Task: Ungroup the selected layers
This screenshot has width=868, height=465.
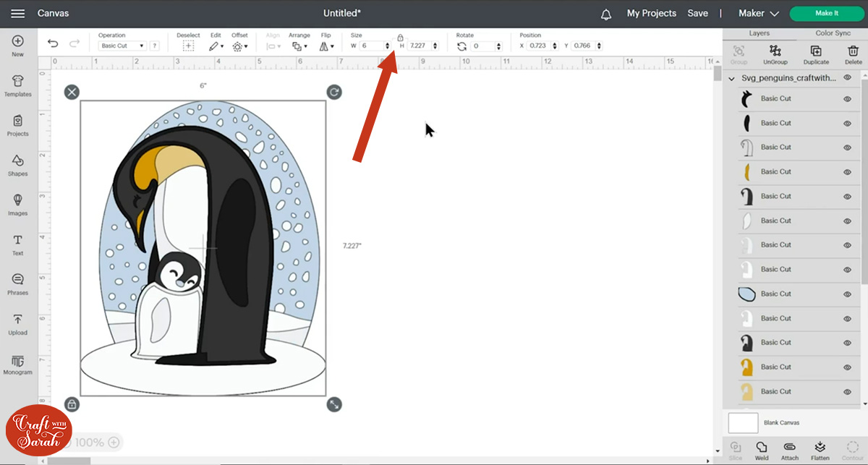Action: click(x=775, y=54)
